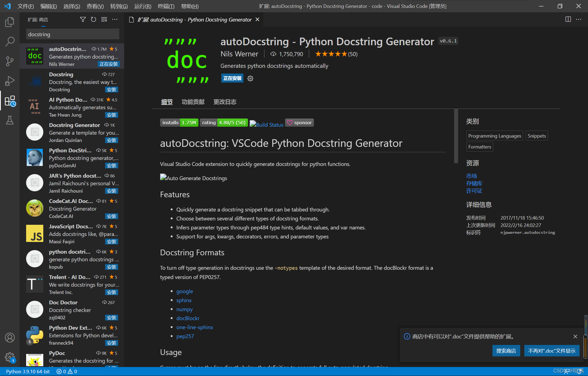Open the Testing flask icon view
Screen dimensions: 588x376
(10, 120)
